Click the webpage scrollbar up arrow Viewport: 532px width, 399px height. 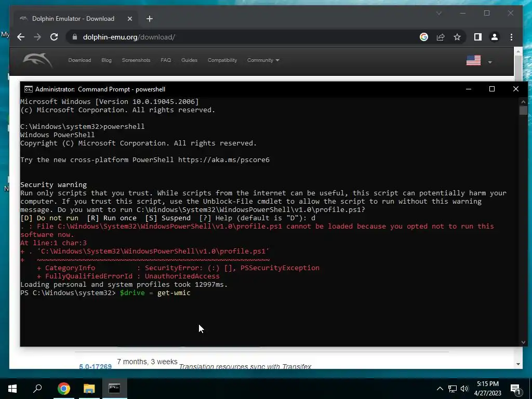coord(518,51)
